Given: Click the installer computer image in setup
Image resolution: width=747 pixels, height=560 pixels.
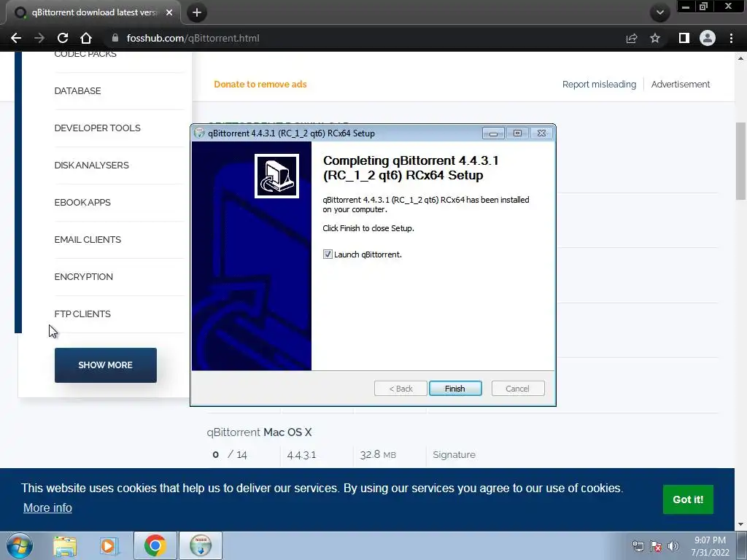Looking at the screenshot, I should coord(276,176).
